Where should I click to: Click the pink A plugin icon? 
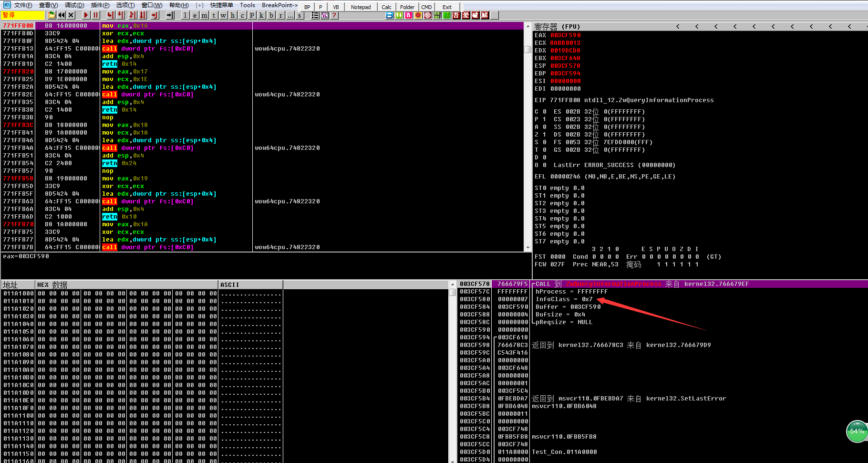409,15
